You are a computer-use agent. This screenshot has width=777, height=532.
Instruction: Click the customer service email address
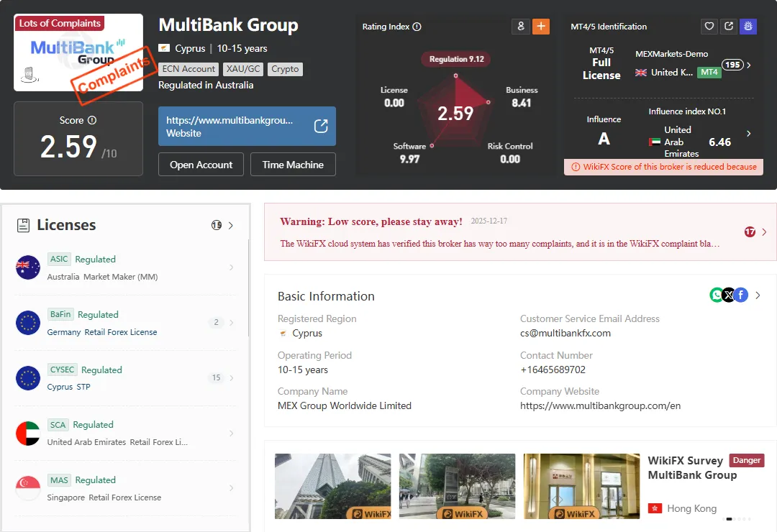click(x=565, y=334)
